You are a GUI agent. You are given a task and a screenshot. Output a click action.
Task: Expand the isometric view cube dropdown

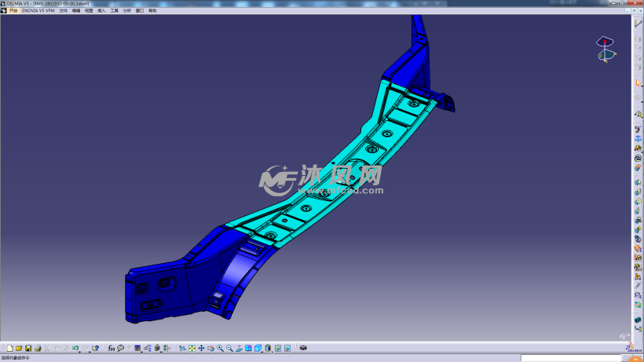(x=262, y=351)
